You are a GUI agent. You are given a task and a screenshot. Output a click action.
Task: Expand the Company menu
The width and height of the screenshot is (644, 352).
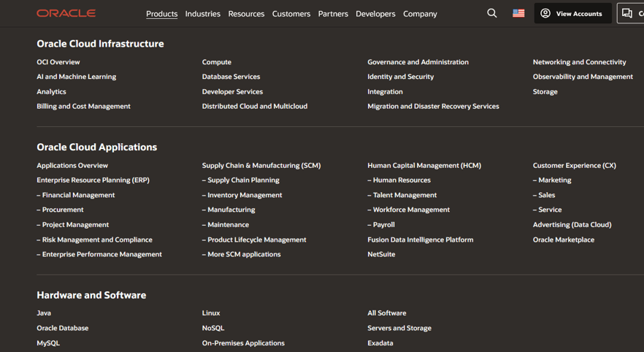coord(420,14)
